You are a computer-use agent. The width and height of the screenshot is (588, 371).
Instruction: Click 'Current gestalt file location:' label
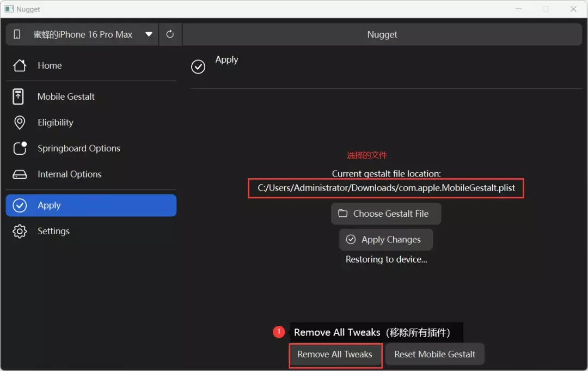point(386,174)
